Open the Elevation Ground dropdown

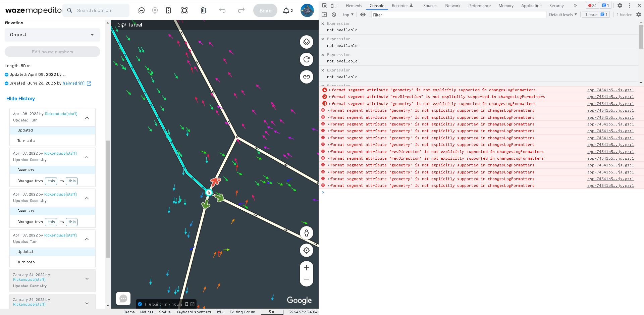[52, 35]
